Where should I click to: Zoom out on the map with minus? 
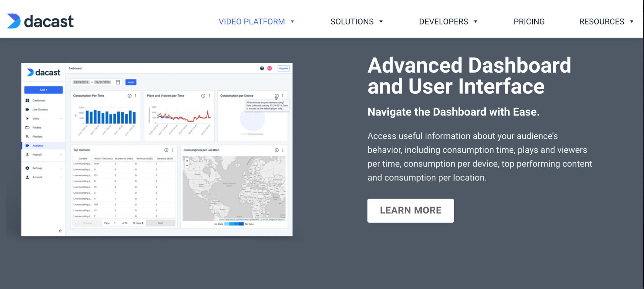click(187, 165)
